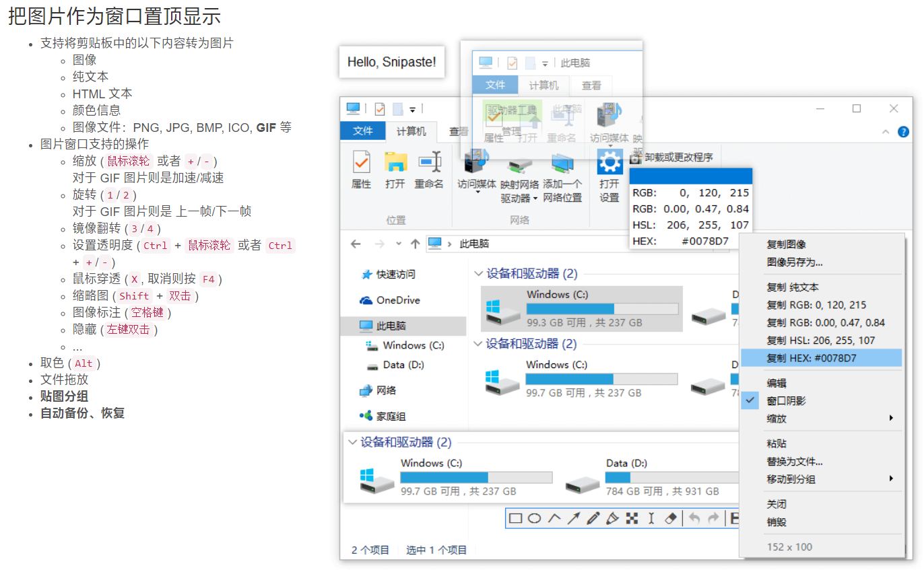This screenshot has height=570, width=924.
Task: Select the pencil tool in annotation bar
Action: [593, 518]
